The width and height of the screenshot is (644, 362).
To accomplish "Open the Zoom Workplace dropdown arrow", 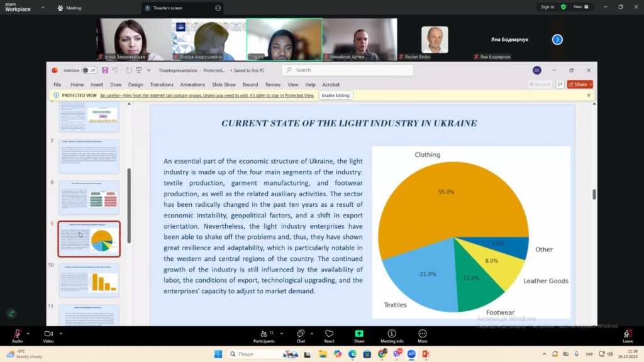I will (x=43, y=8).
